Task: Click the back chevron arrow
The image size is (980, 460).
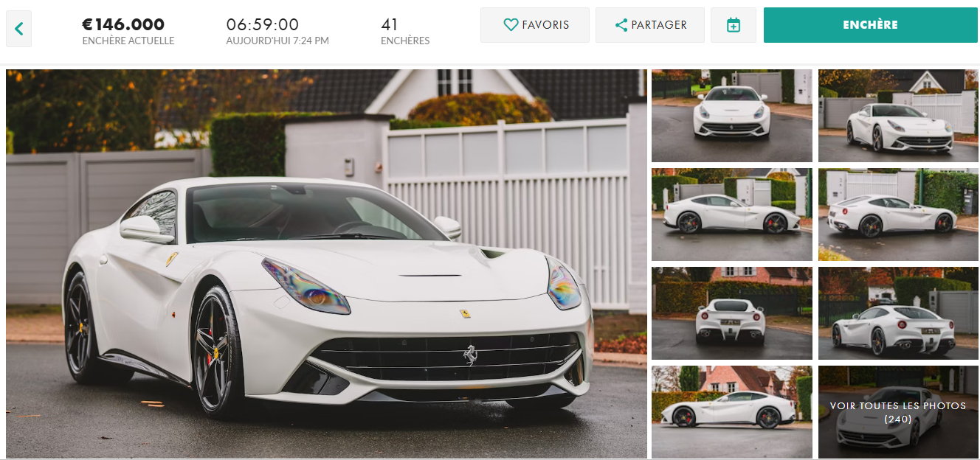Action: click(18, 29)
